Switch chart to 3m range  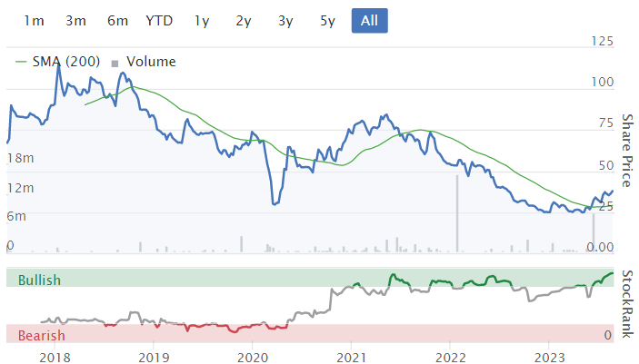click(x=76, y=21)
